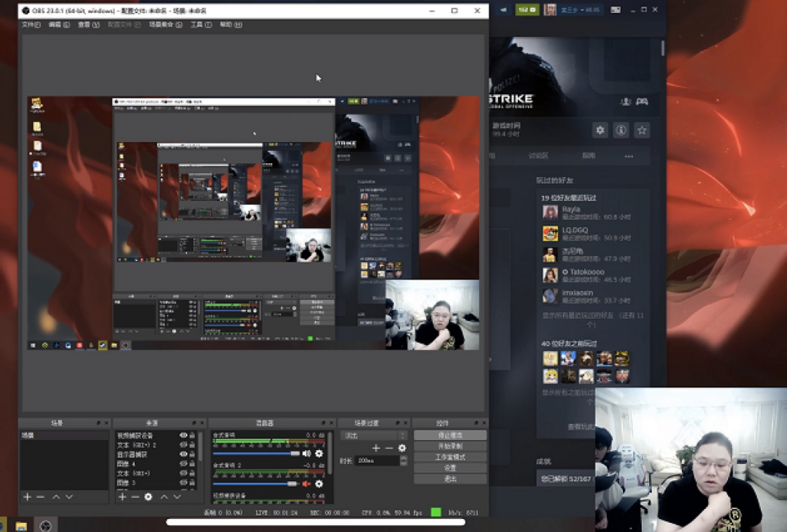Image resolution: width=787 pixels, height=532 pixels.
Task: Move source up in the 来源 panel
Action: 164,497
